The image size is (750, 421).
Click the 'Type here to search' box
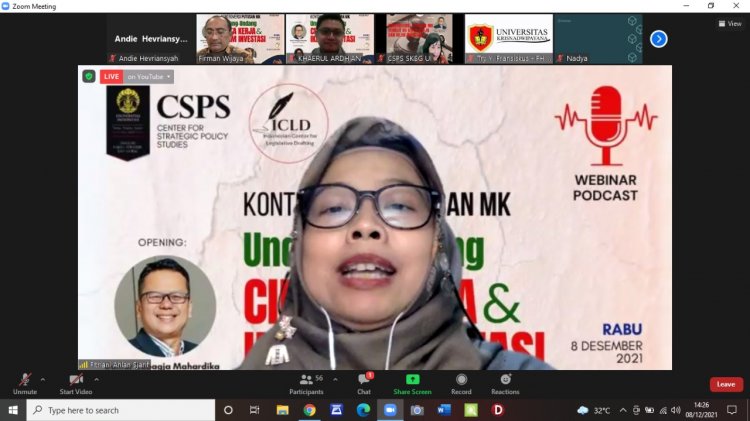pos(121,410)
